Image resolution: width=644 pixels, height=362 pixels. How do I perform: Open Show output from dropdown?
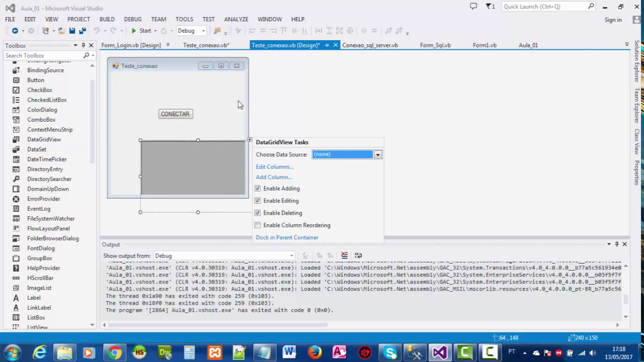point(291,256)
